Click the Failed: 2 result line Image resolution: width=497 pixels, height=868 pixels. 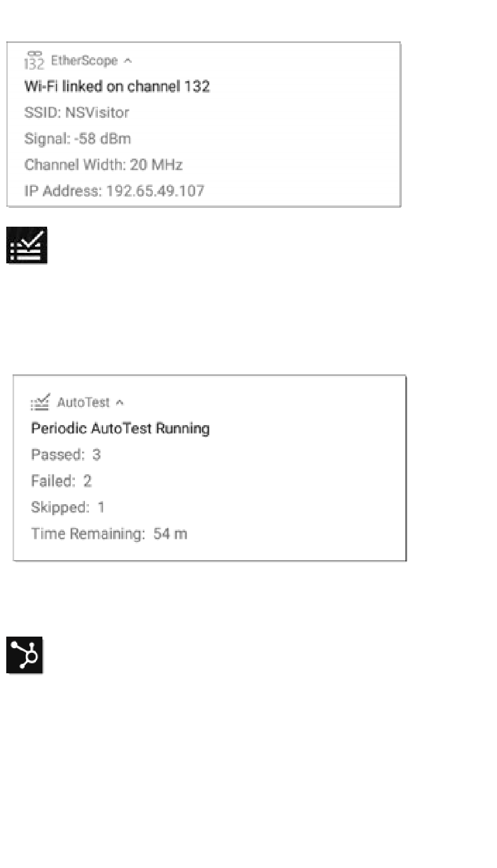pyautogui.click(x=61, y=481)
